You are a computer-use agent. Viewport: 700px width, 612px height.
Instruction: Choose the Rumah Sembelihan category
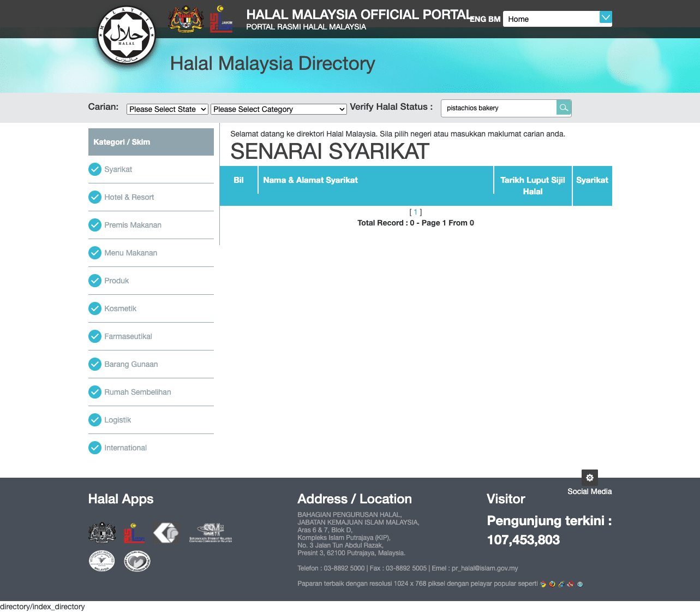coord(138,392)
